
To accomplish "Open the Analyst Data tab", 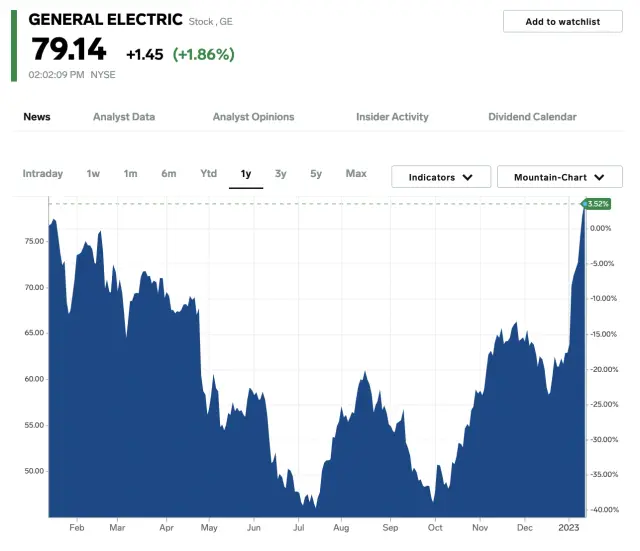I will [x=124, y=117].
